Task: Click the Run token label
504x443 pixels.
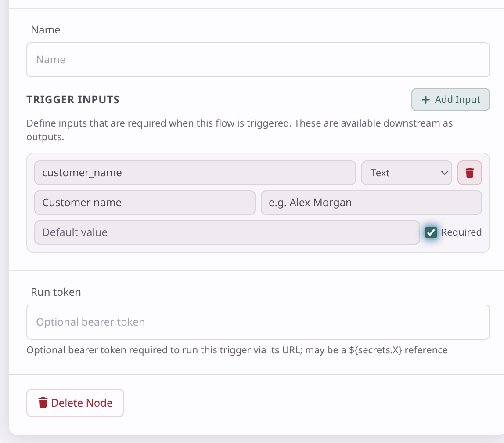Action: tap(56, 292)
